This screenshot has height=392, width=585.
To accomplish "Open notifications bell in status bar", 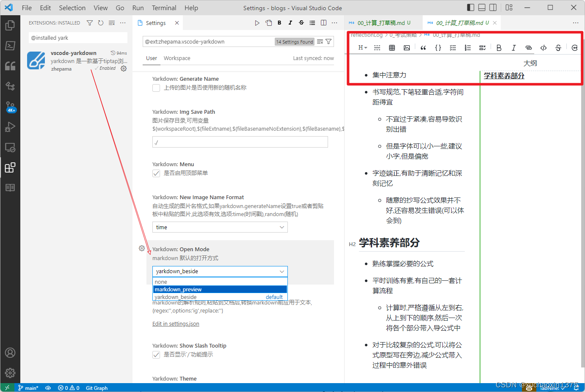I will [576, 388].
